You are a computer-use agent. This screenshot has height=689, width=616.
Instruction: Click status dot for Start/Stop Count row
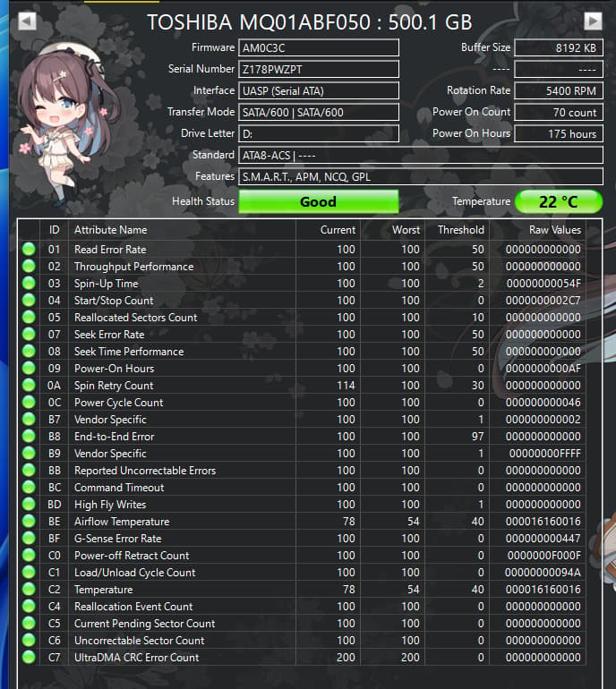29,300
